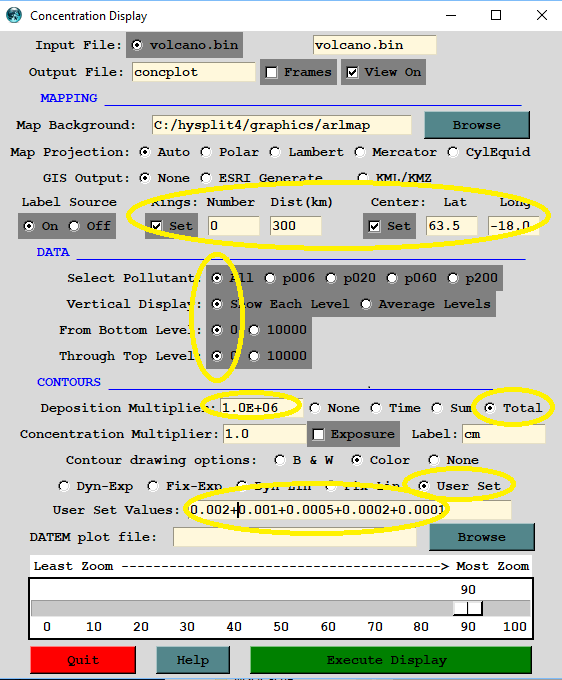Select Time deposition option
The width and height of the screenshot is (562, 680).
click(376, 408)
